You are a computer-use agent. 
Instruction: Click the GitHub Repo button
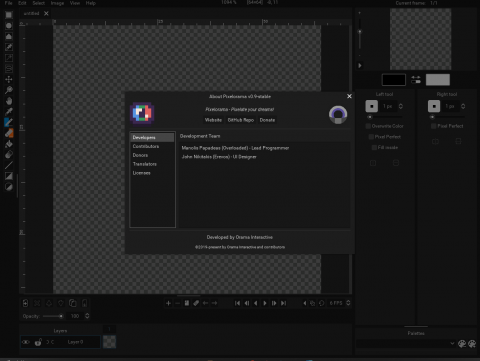(241, 120)
